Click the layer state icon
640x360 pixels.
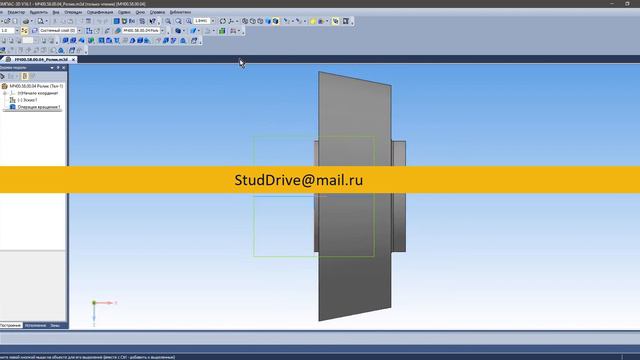(x=34, y=31)
